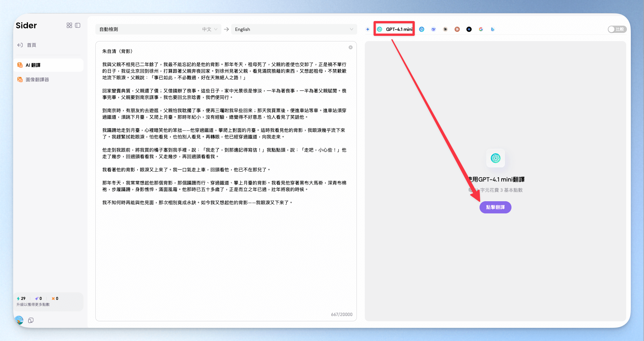
Task: Open the 自動檢測 source language dropdown
Action: pos(158,29)
